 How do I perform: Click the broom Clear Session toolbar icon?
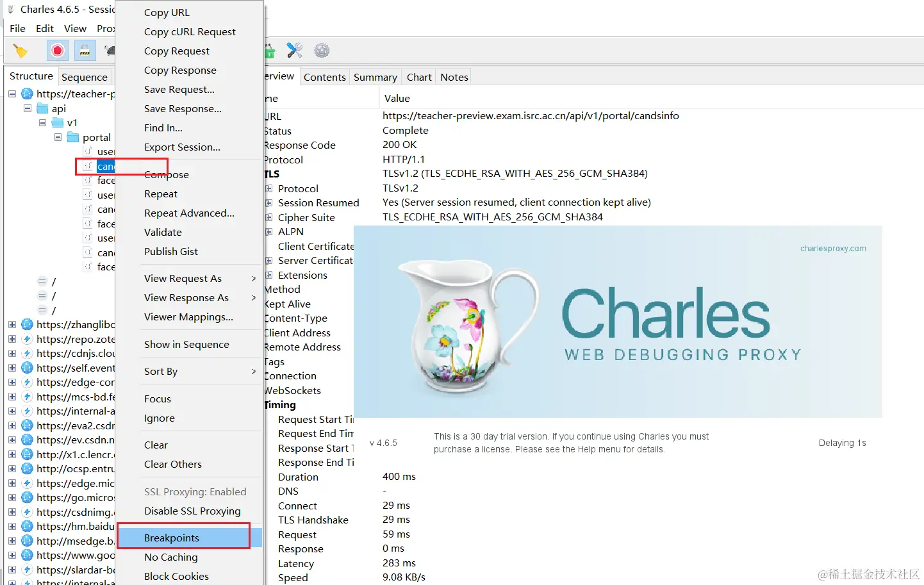(x=21, y=51)
